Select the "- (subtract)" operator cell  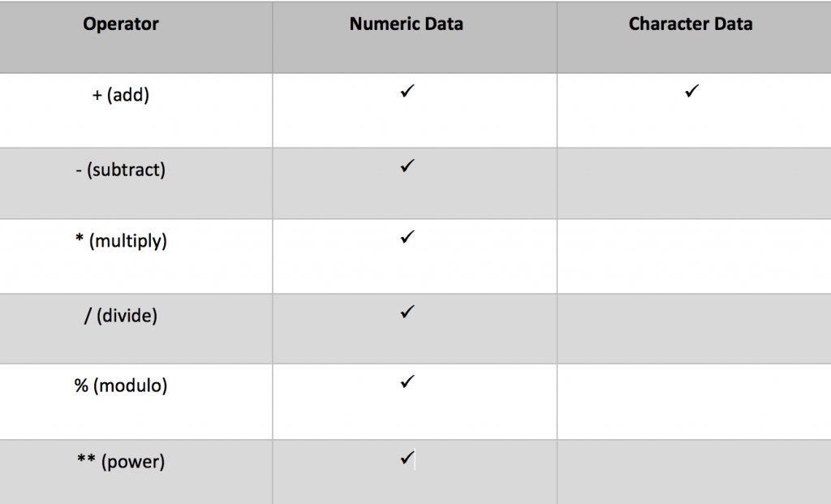click(126, 170)
